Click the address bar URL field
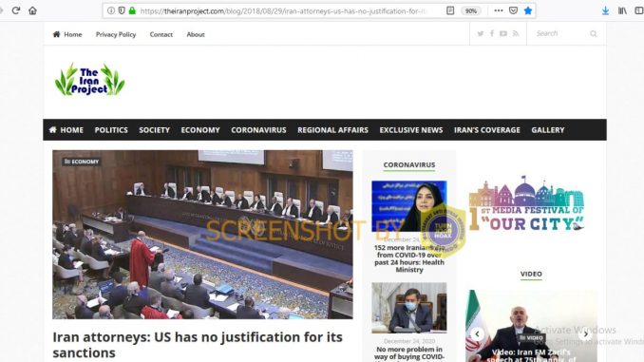 283,11
